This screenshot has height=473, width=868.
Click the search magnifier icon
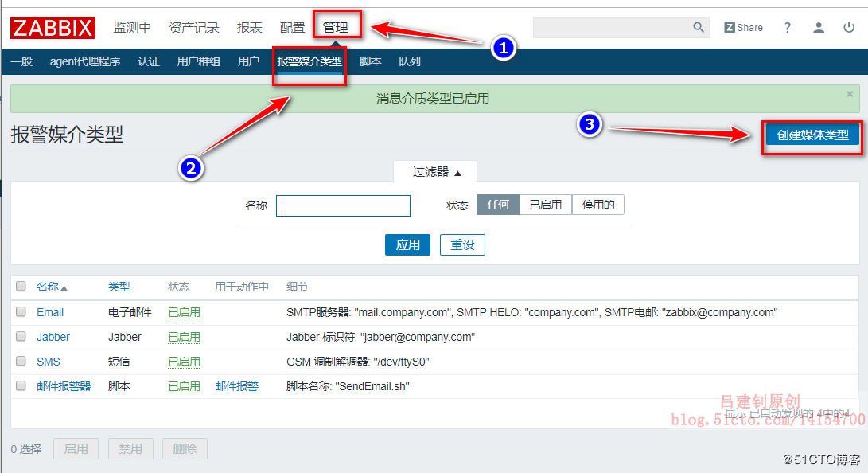699,27
